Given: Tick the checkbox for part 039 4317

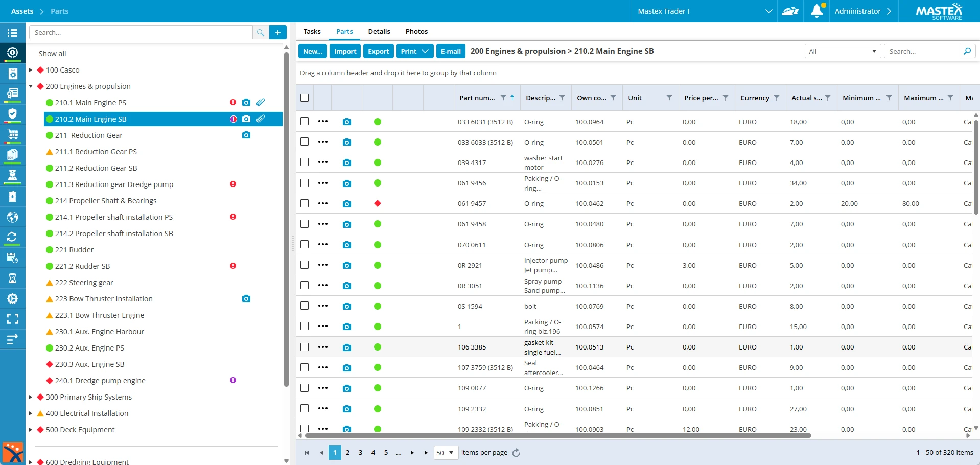Looking at the screenshot, I should coord(305,162).
